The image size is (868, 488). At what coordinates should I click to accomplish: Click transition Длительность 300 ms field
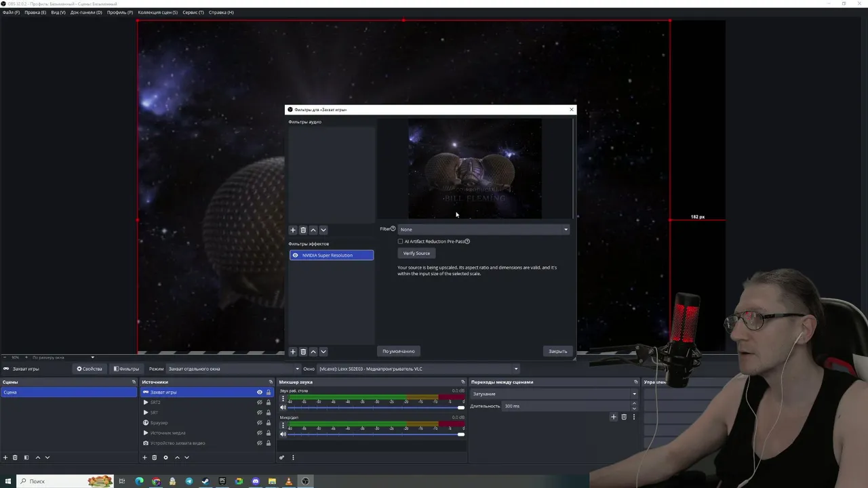click(570, 406)
